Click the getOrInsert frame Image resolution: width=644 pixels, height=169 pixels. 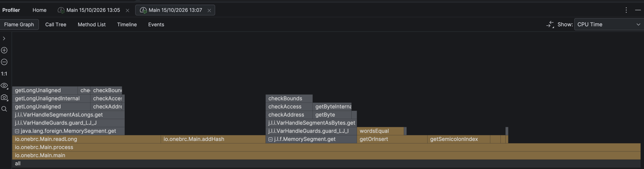(x=392, y=139)
